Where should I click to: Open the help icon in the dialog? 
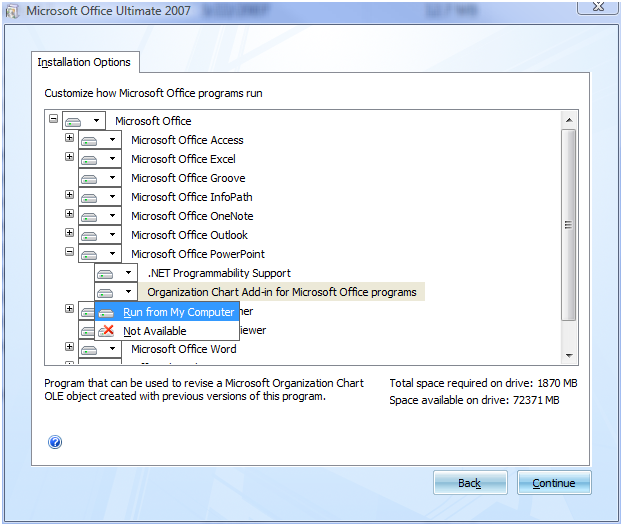coord(55,442)
